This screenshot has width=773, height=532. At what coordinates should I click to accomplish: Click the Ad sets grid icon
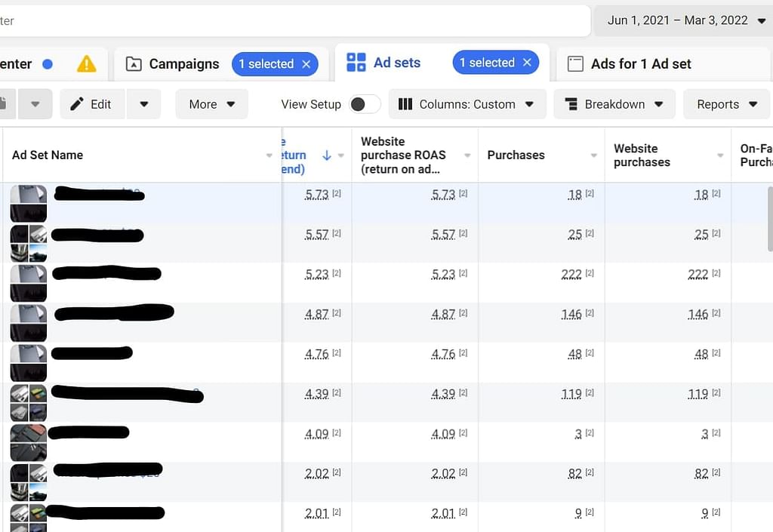(356, 63)
